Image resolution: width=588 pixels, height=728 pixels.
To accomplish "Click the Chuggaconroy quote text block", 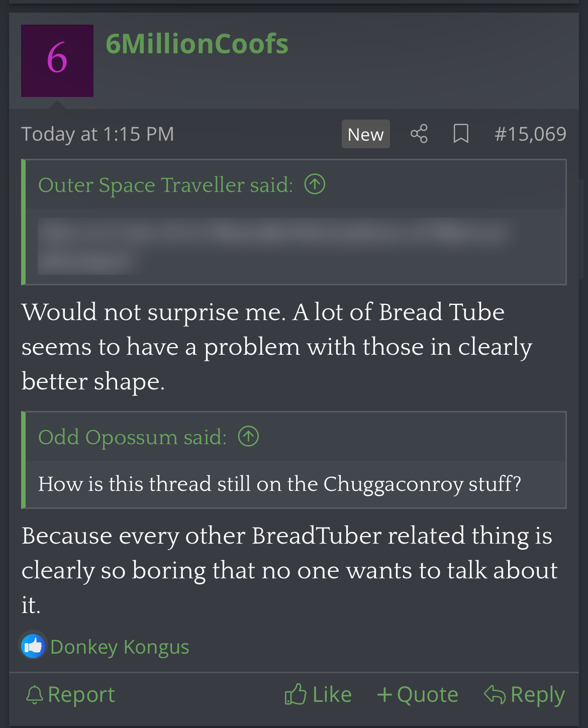I will pos(279,484).
